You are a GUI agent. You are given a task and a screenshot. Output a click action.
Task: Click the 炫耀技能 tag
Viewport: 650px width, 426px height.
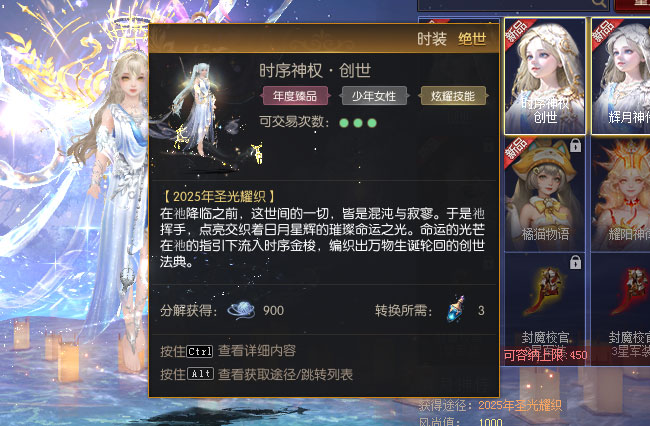[x=453, y=96]
